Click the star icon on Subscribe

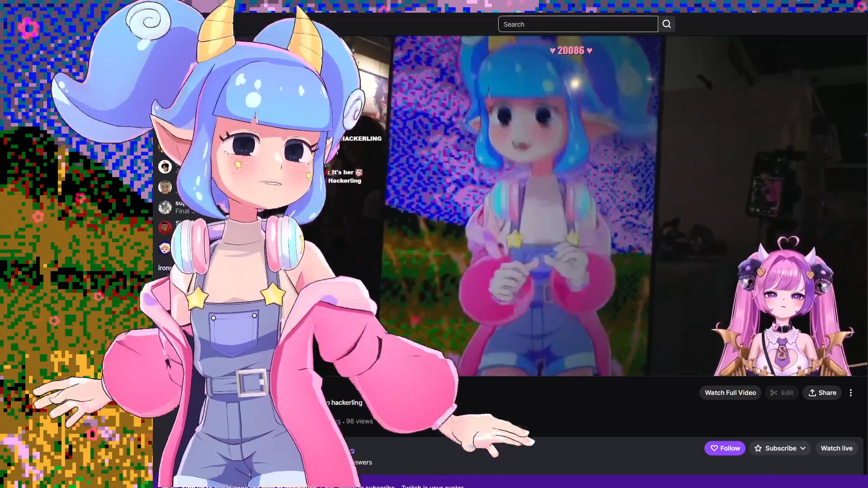click(x=758, y=448)
